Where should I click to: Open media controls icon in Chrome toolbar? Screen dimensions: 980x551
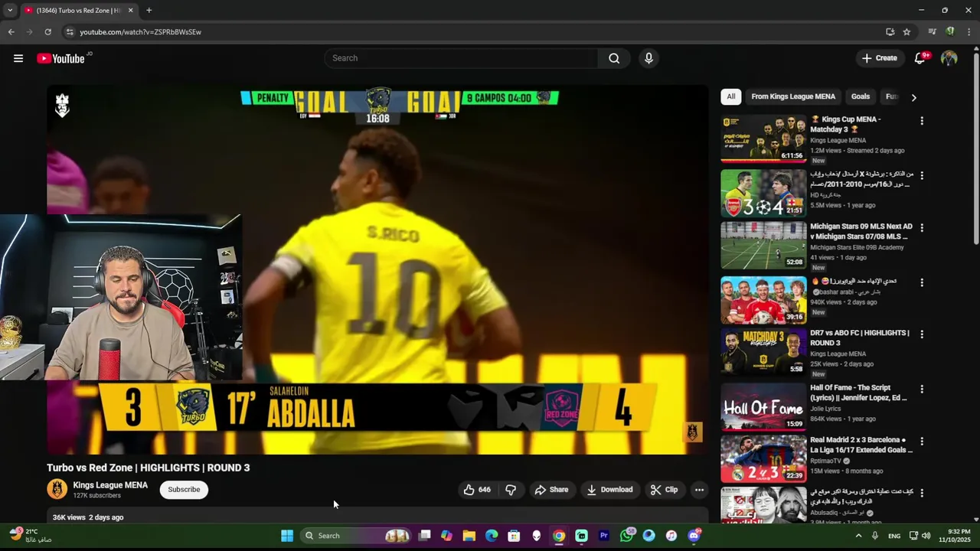point(932,32)
